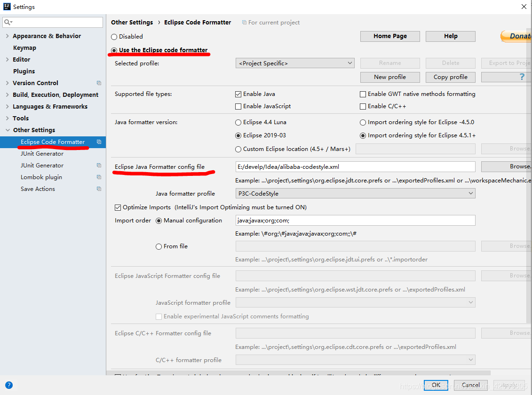Click project-level icon beside Version Control
The width and height of the screenshot is (532, 395).
[99, 83]
